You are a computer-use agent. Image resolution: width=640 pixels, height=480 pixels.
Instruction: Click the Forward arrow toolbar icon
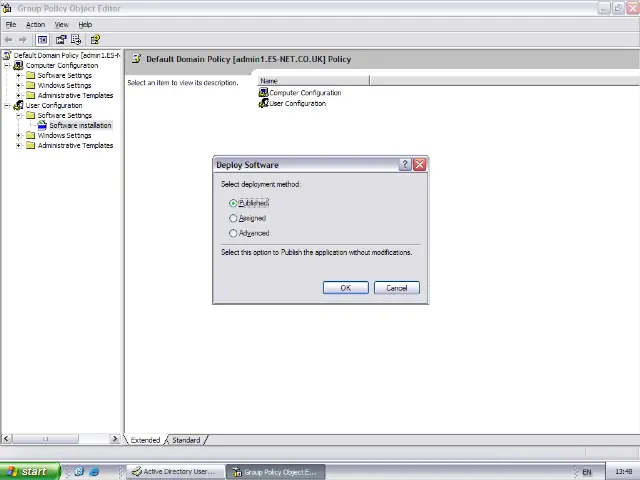(x=22, y=40)
